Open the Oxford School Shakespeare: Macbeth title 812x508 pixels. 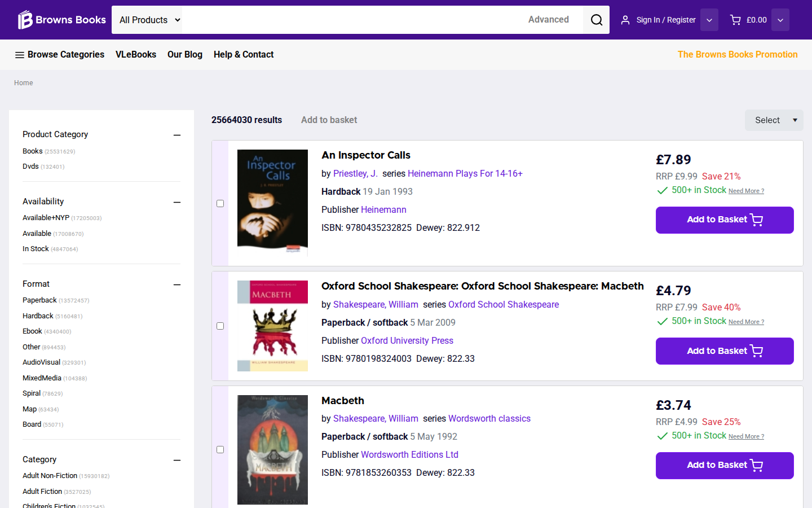(483, 286)
